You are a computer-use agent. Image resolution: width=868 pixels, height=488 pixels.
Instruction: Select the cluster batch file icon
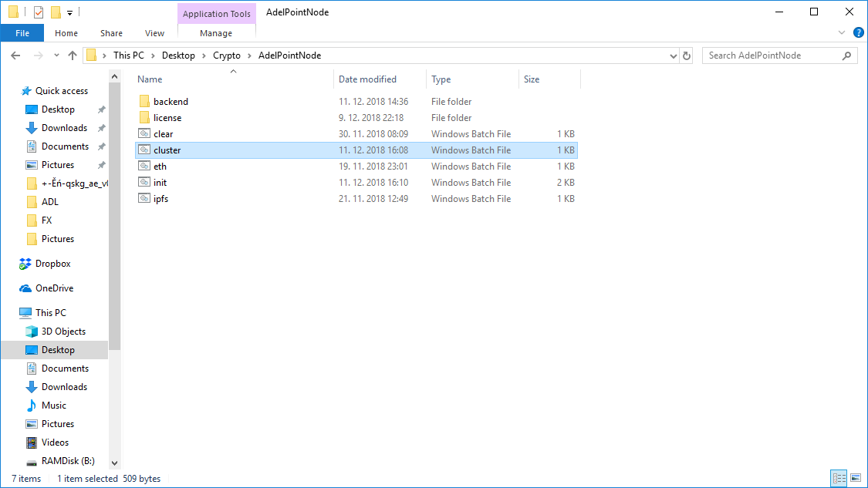click(144, 150)
